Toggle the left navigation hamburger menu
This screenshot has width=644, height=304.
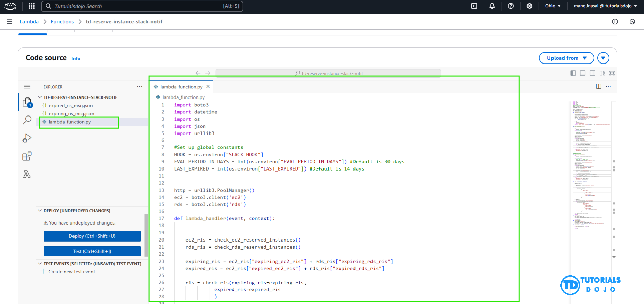point(10,22)
